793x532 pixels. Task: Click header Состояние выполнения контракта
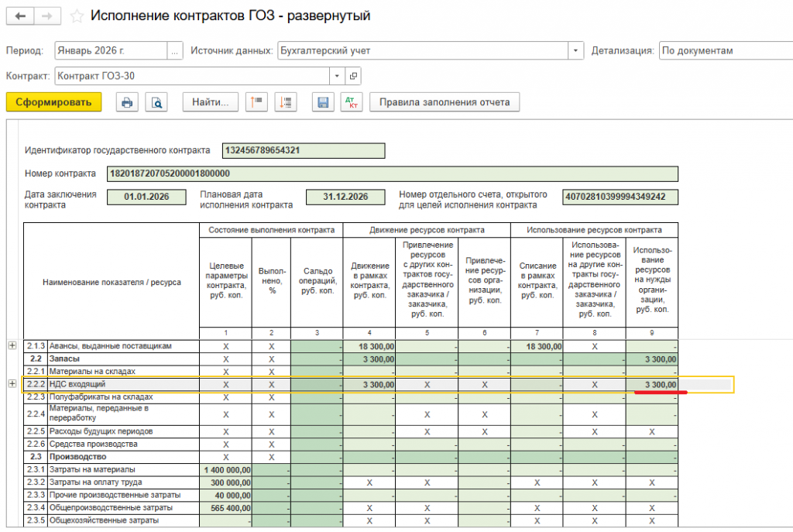coord(271,230)
